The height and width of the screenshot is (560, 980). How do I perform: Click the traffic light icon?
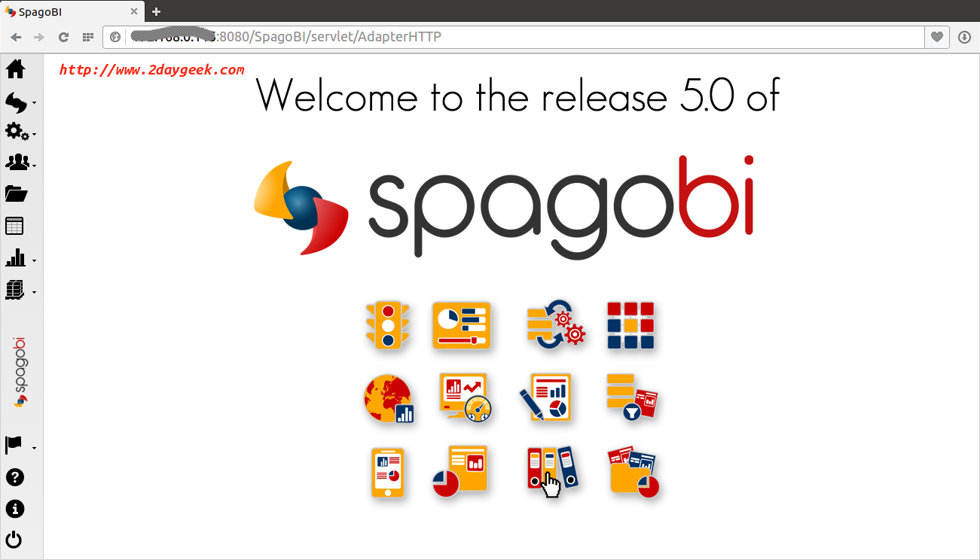coord(388,325)
